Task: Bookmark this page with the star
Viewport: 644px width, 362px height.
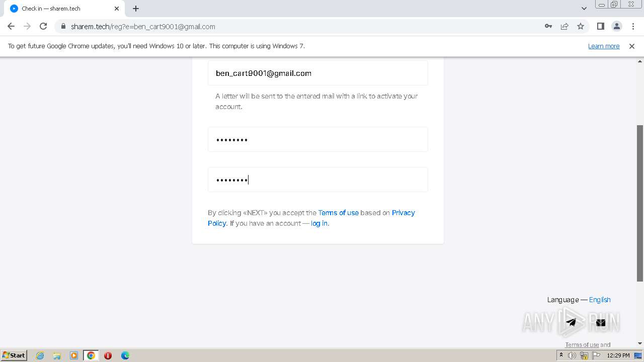Action: [x=581, y=26]
